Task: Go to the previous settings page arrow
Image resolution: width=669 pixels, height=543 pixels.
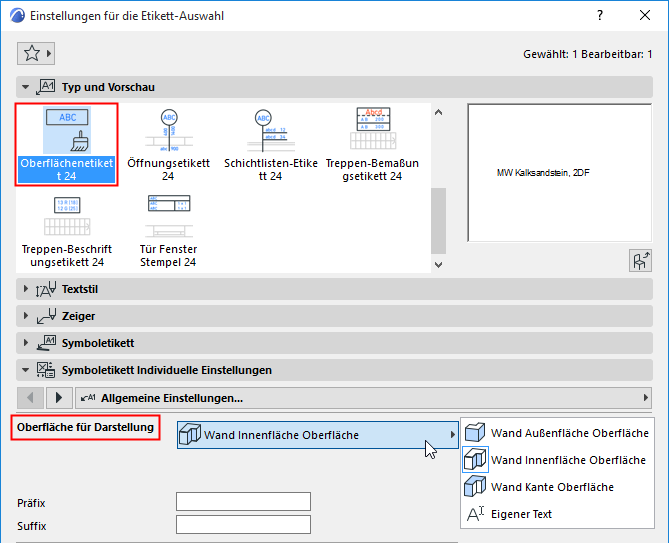Action: click(x=30, y=398)
